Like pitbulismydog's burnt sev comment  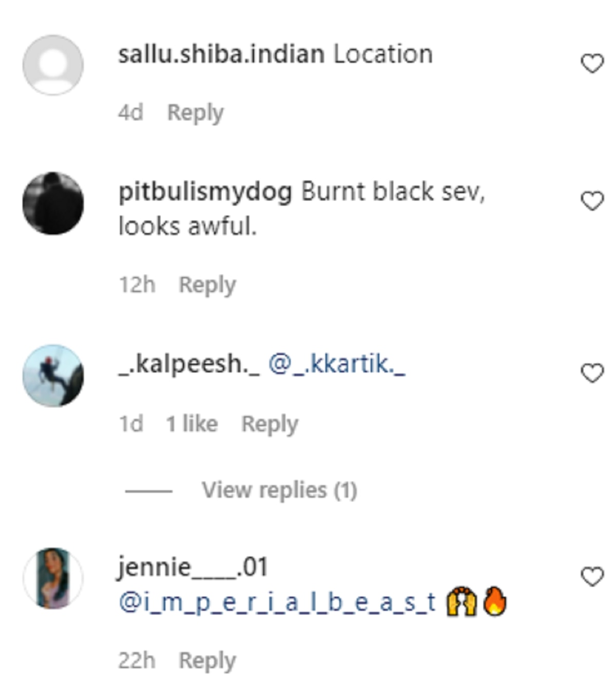click(x=592, y=201)
